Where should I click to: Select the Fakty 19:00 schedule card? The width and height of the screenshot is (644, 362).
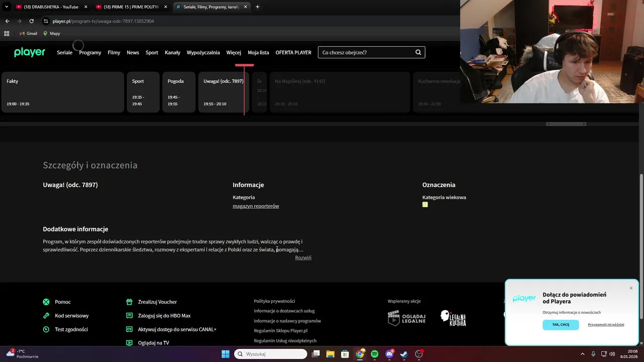[x=63, y=92]
